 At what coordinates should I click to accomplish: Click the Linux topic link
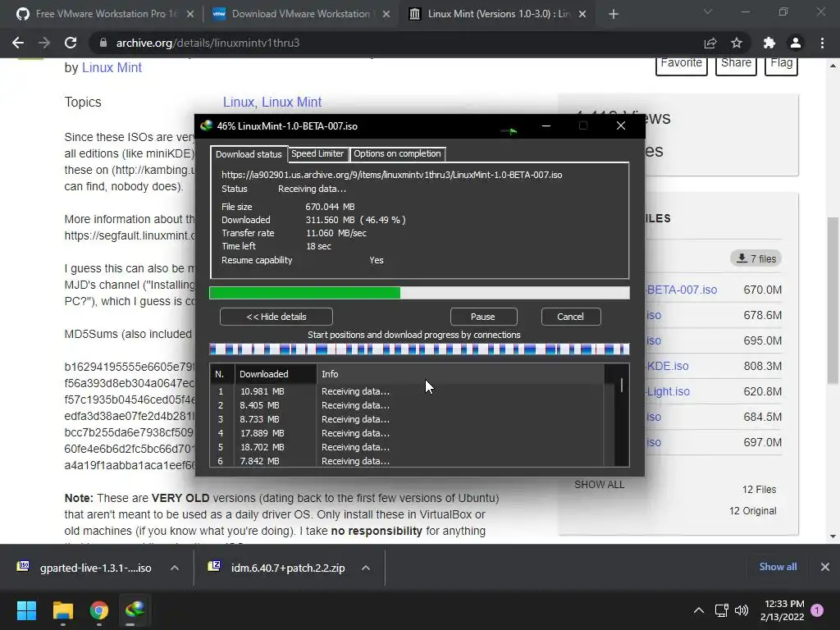239,103
